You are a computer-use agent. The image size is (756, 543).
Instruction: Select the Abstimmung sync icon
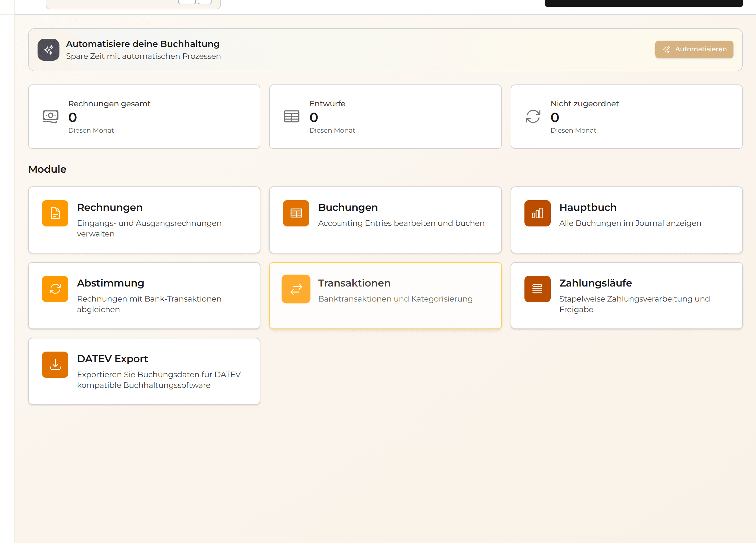55,289
